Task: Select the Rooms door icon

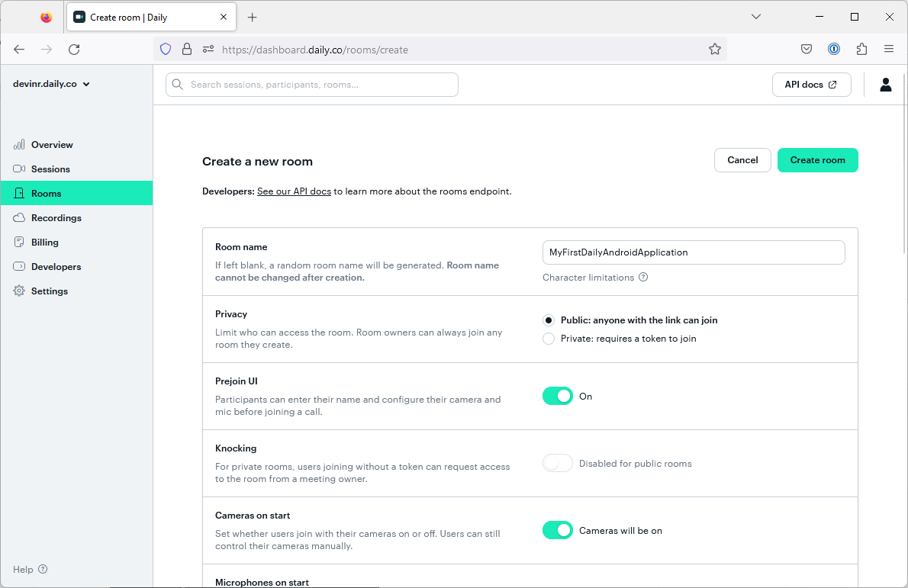Action: pos(19,193)
